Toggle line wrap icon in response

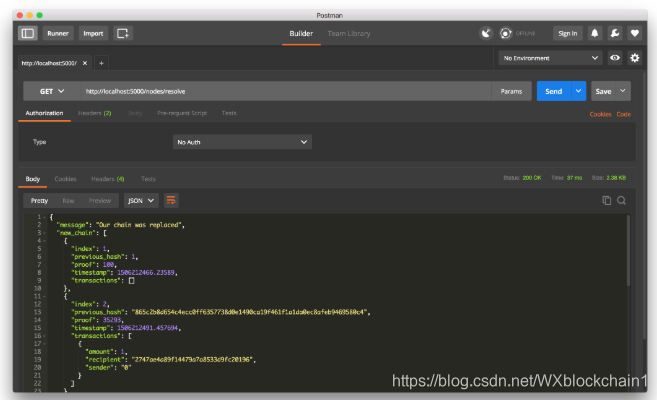click(x=171, y=201)
